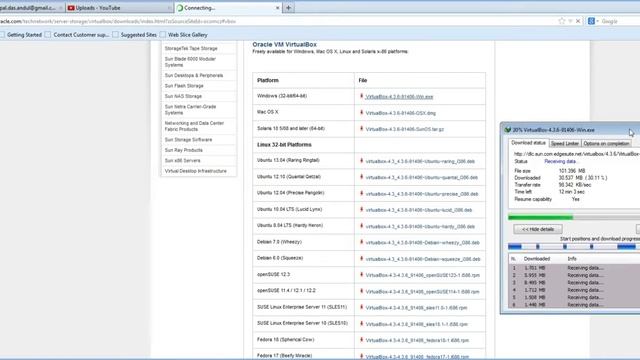Open Sun Blade 6000 Modular Systems item
This screenshot has width=640, height=360.
coord(190,62)
